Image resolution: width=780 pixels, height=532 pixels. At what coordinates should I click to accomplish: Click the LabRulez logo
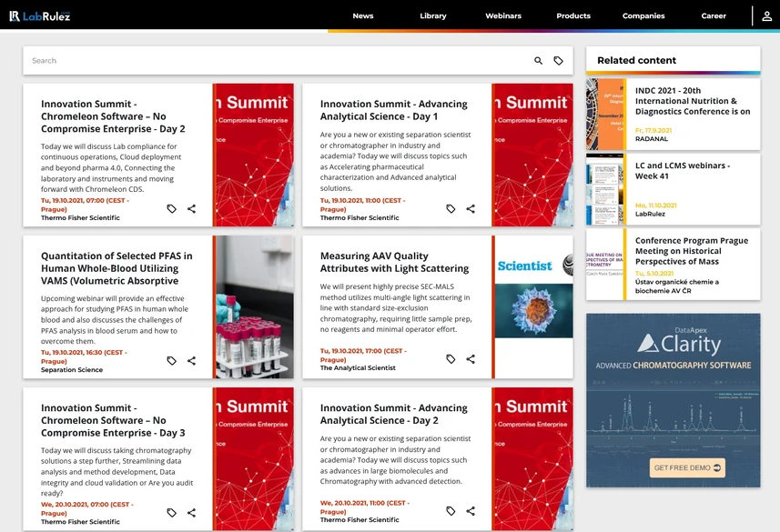[40, 15]
